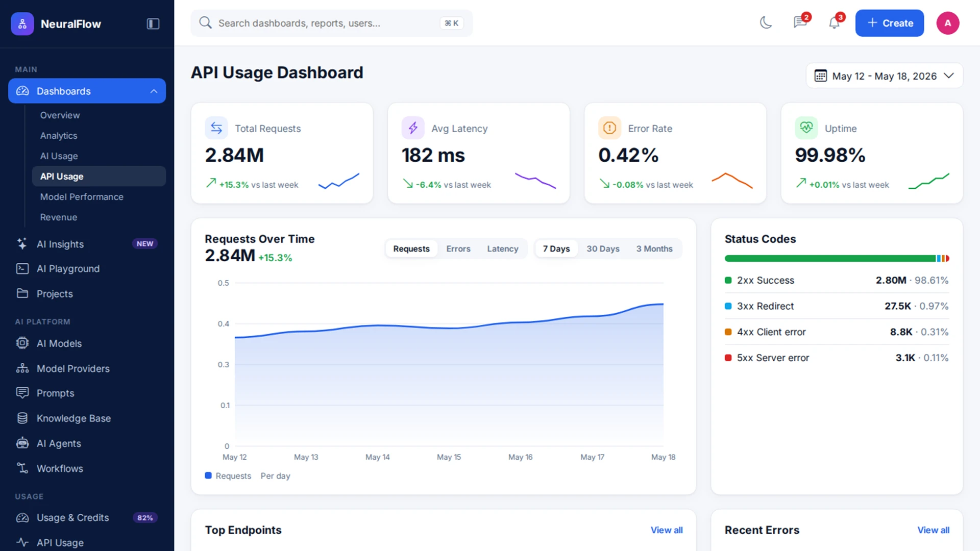Click the Avg Latency lightning icon
Image resolution: width=980 pixels, height=551 pixels.
point(413,128)
